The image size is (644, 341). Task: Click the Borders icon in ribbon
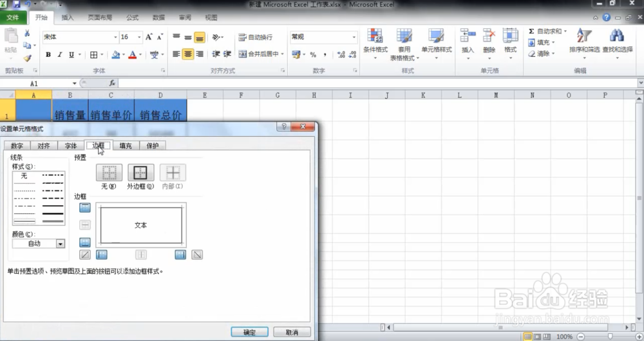click(93, 55)
